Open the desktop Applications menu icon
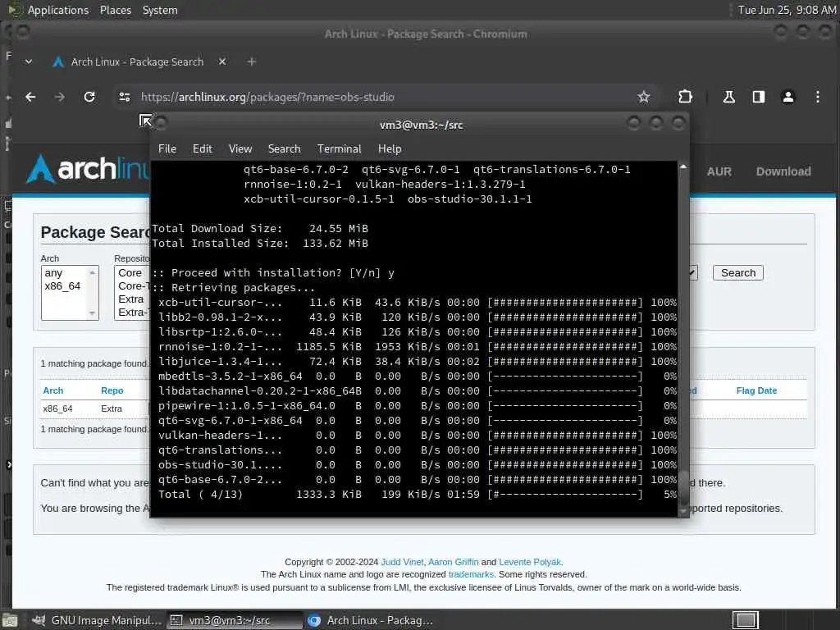This screenshot has width=840, height=630. click(x=15, y=10)
